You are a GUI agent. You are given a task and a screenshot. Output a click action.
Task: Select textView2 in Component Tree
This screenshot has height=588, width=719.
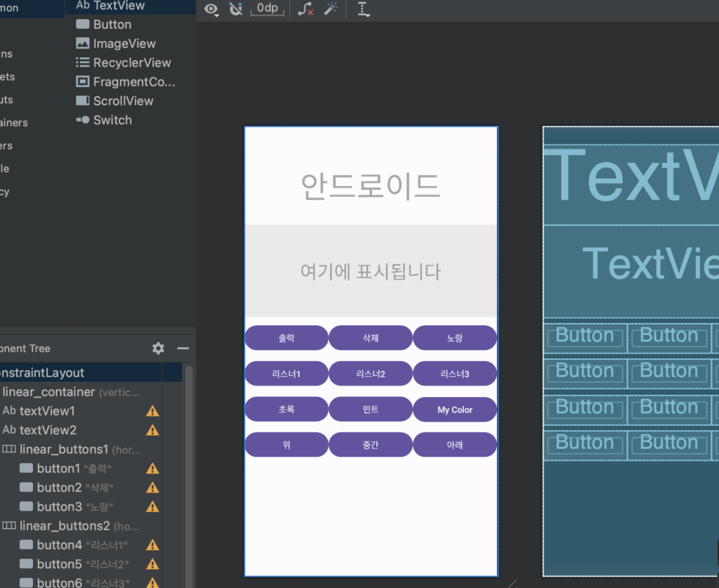81,430
